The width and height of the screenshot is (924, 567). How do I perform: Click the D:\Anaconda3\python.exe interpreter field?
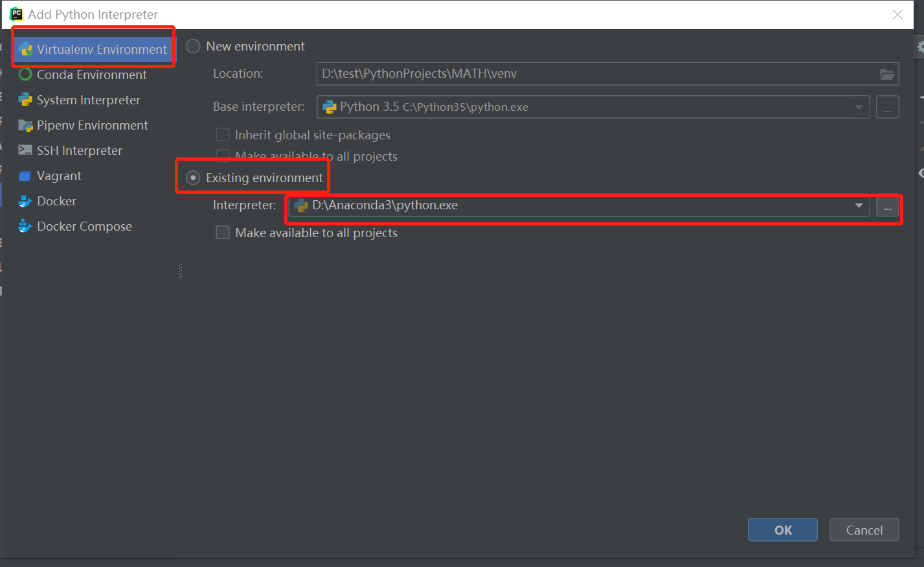(579, 205)
